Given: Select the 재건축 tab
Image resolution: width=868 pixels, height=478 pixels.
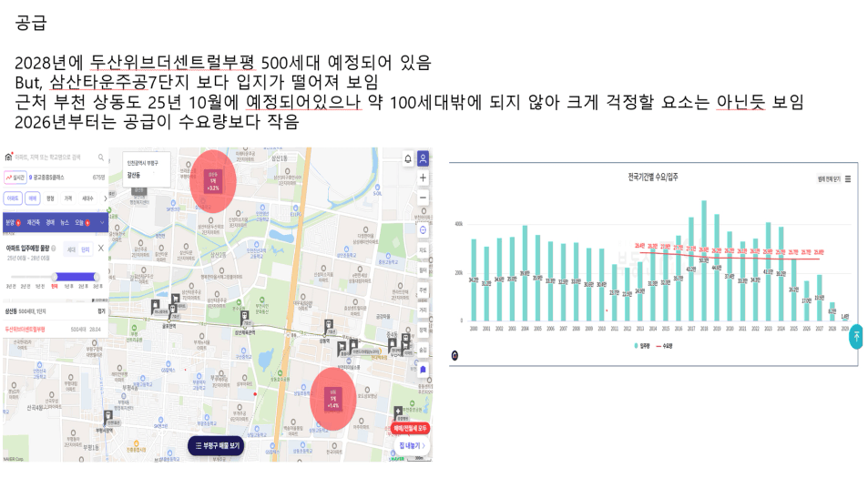Looking at the screenshot, I should (x=34, y=222).
